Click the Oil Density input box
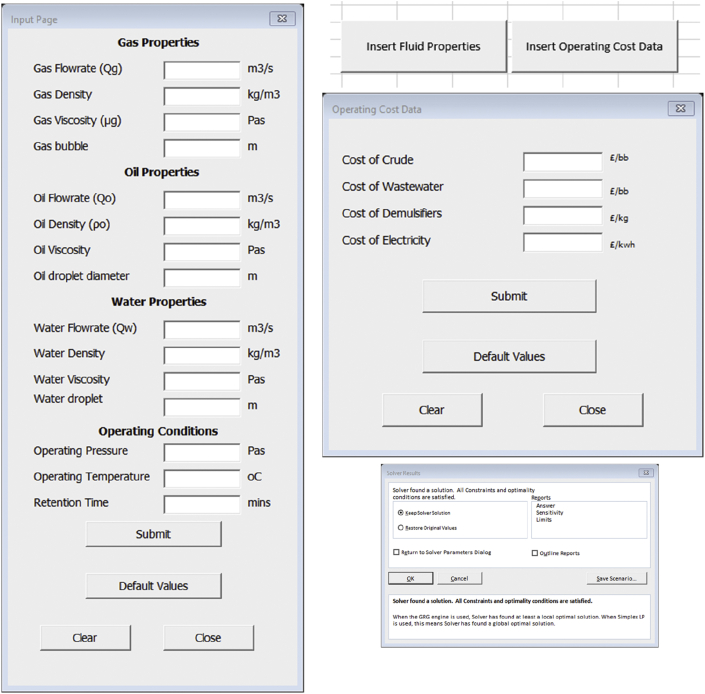 (202, 225)
